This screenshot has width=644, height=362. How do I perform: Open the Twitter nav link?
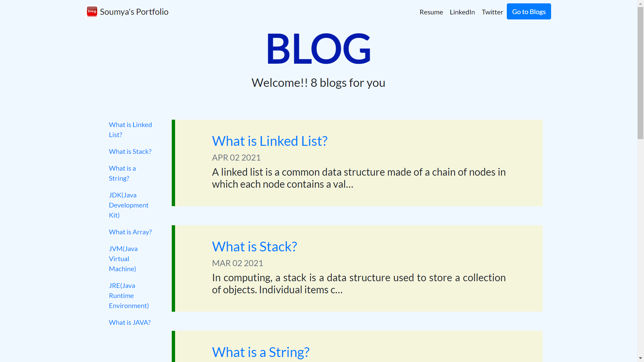point(492,12)
